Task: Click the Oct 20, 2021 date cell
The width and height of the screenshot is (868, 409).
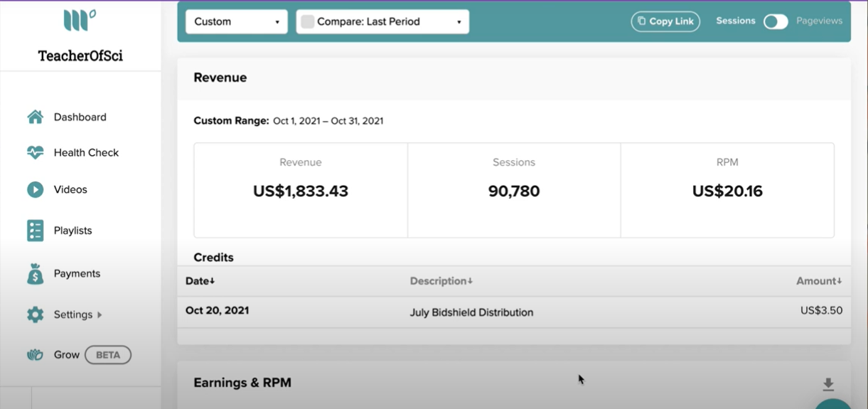Action: 217,311
